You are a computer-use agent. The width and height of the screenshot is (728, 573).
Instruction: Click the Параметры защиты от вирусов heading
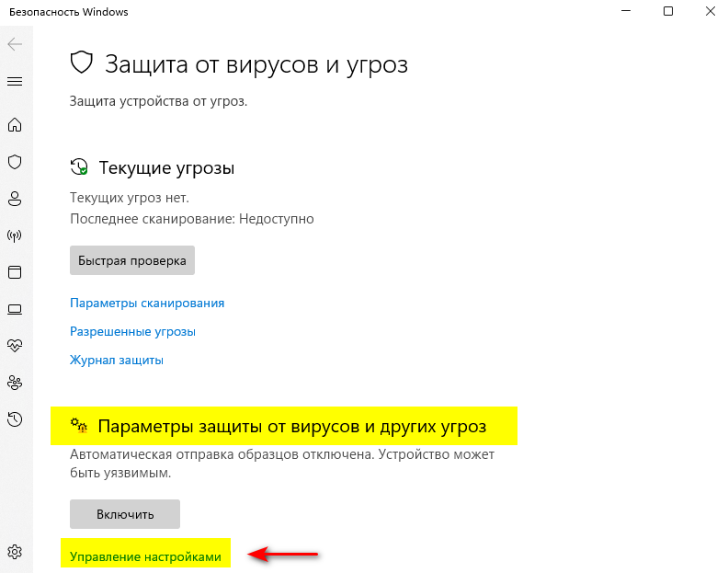(x=292, y=426)
